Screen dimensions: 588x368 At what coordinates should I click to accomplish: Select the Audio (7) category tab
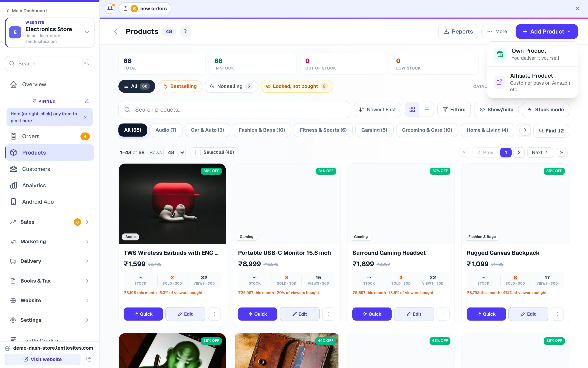(x=166, y=130)
